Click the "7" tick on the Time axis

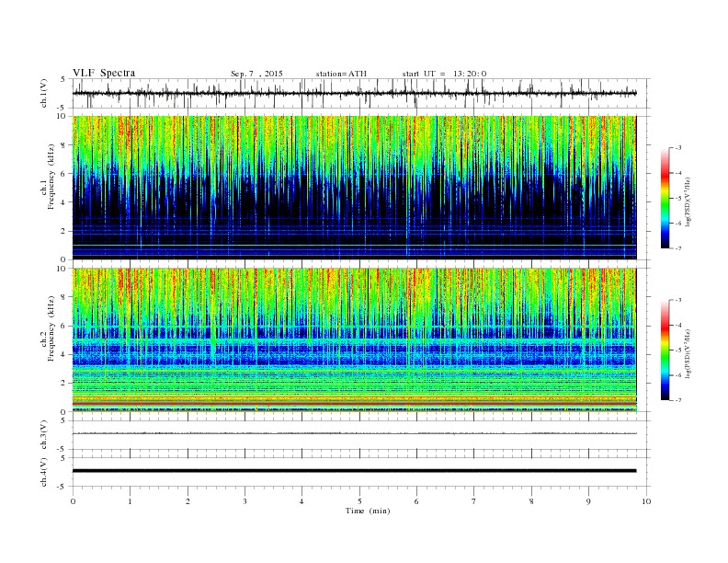(474, 501)
